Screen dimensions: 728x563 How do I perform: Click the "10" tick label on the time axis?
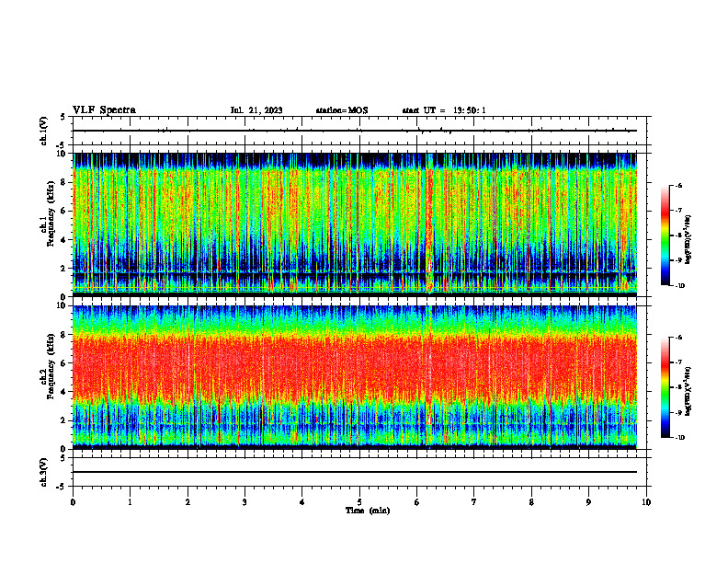coord(646,502)
